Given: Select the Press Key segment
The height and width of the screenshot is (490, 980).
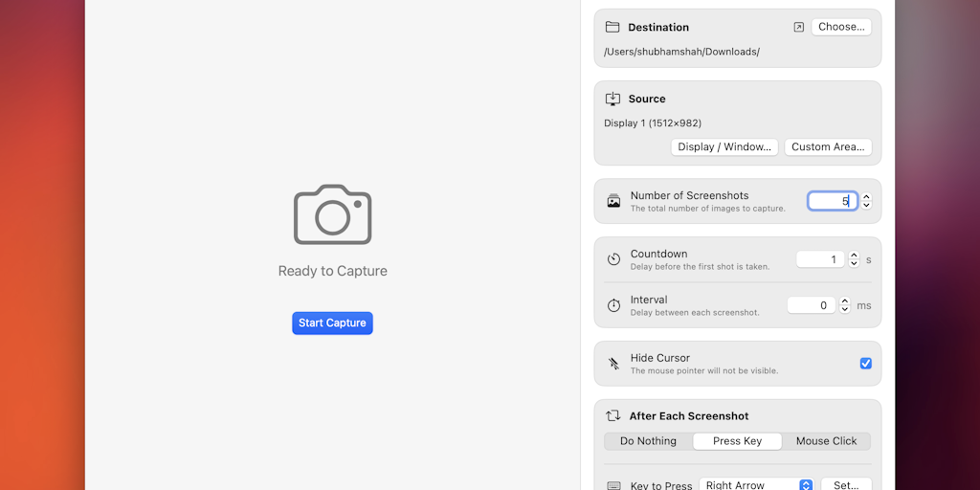Looking at the screenshot, I should [x=738, y=441].
